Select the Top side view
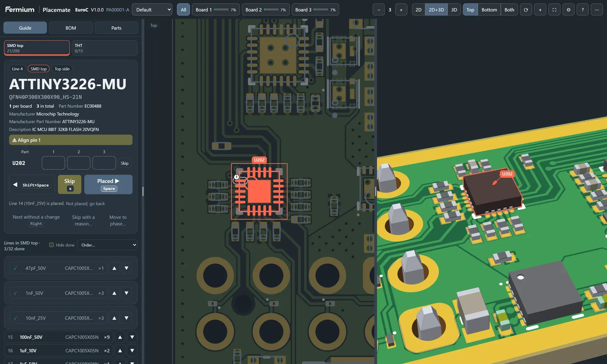607x364 pixels. click(x=470, y=10)
